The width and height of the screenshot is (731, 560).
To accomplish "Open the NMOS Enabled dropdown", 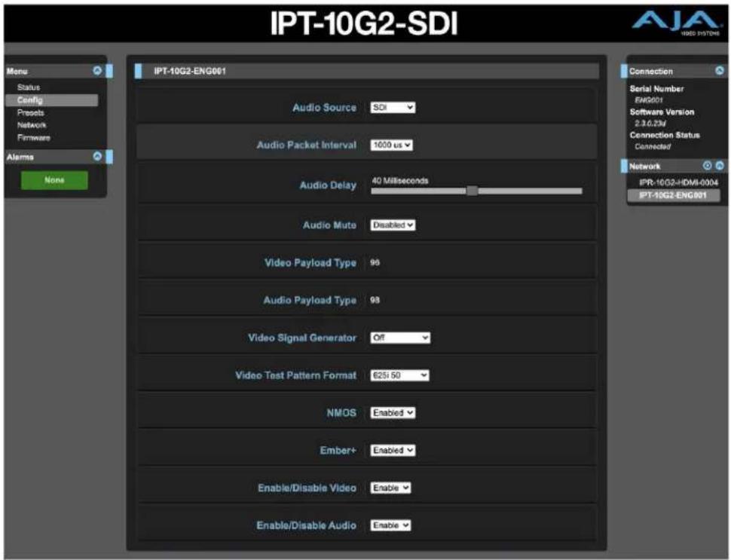I will pos(393,413).
